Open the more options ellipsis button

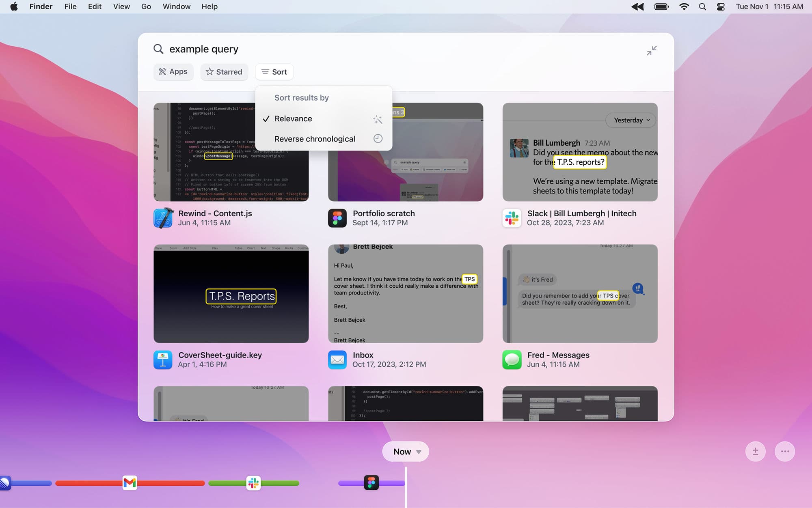(x=785, y=451)
